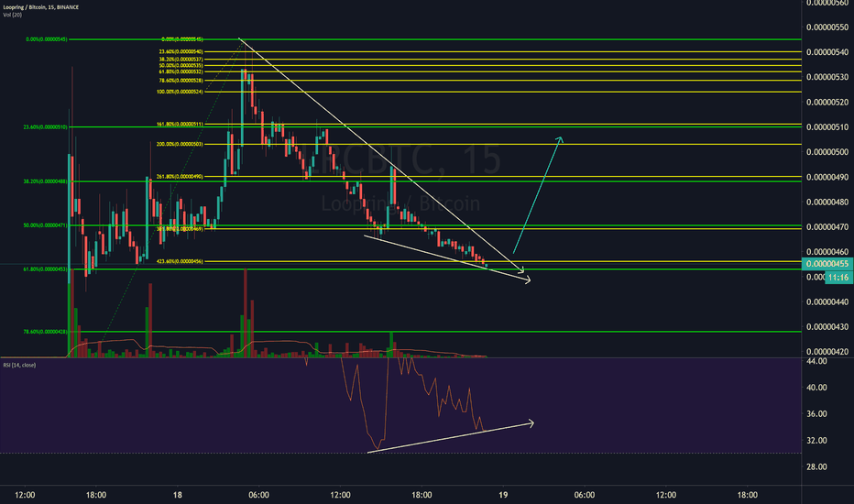
Task: Click price axis value 0.00000430
Action: click(x=827, y=327)
